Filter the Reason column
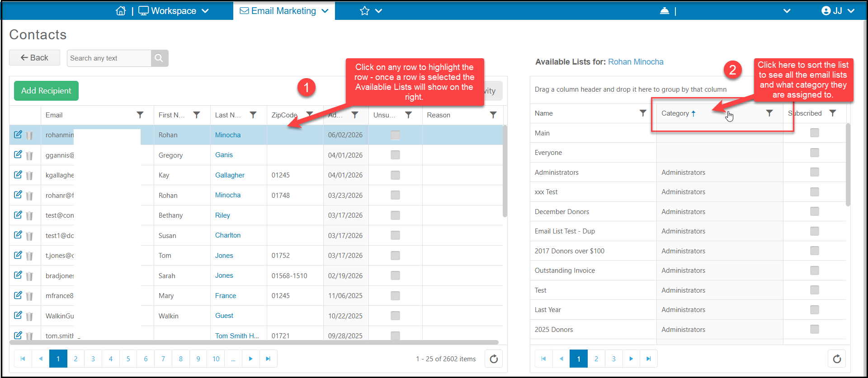The width and height of the screenshot is (868, 378). [493, 115]
